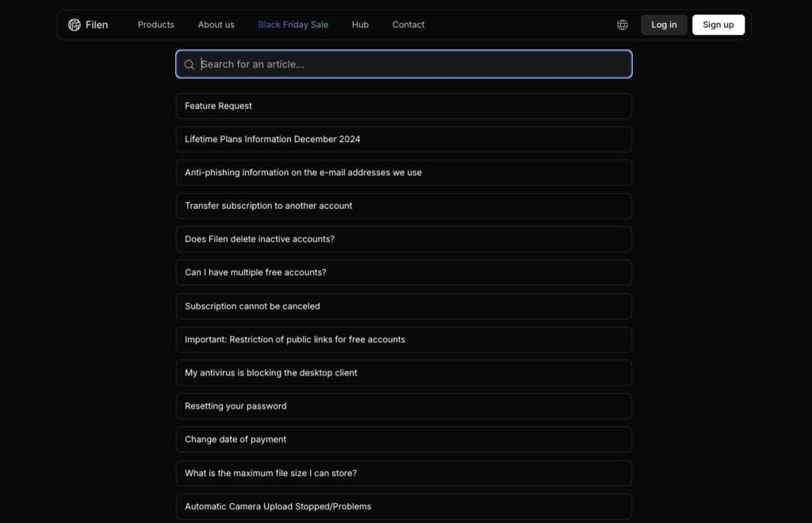Select the About us menu item
The width and height of the screenshot is (812, 523).
[216, 25]
